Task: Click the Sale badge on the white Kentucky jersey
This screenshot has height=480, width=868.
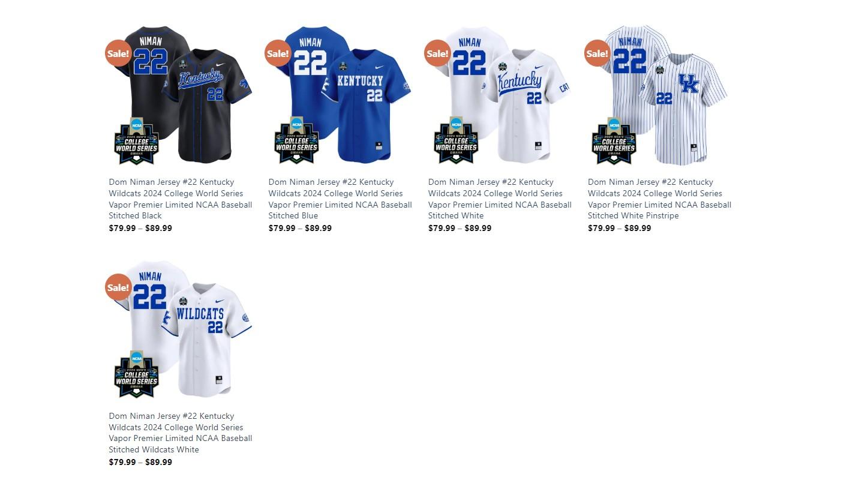Action: (x=437, y=53)
